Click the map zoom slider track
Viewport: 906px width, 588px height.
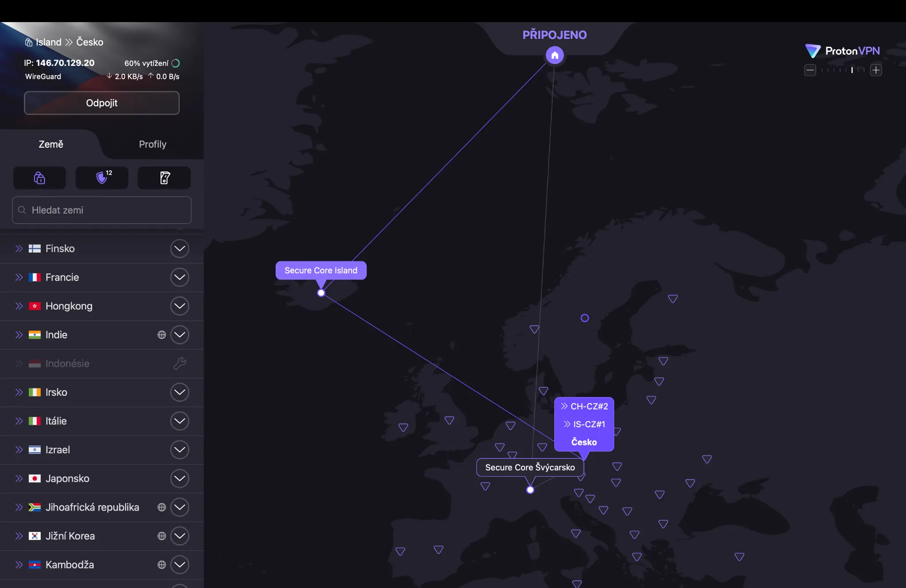click(x=843, y=70)
